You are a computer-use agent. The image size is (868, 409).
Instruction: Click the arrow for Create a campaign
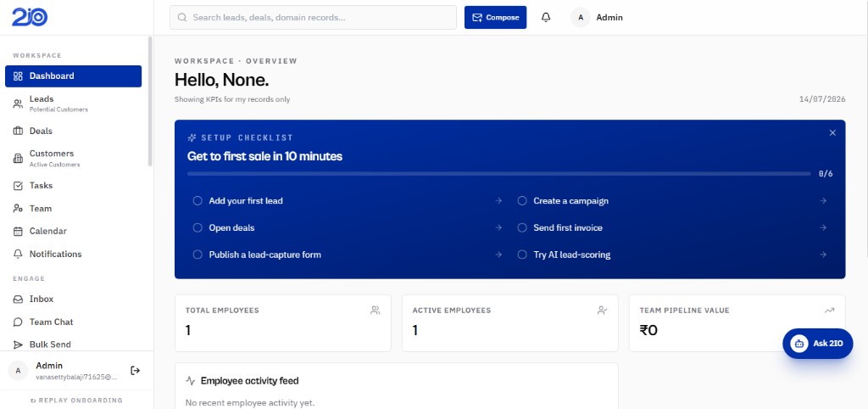point(823,200)
